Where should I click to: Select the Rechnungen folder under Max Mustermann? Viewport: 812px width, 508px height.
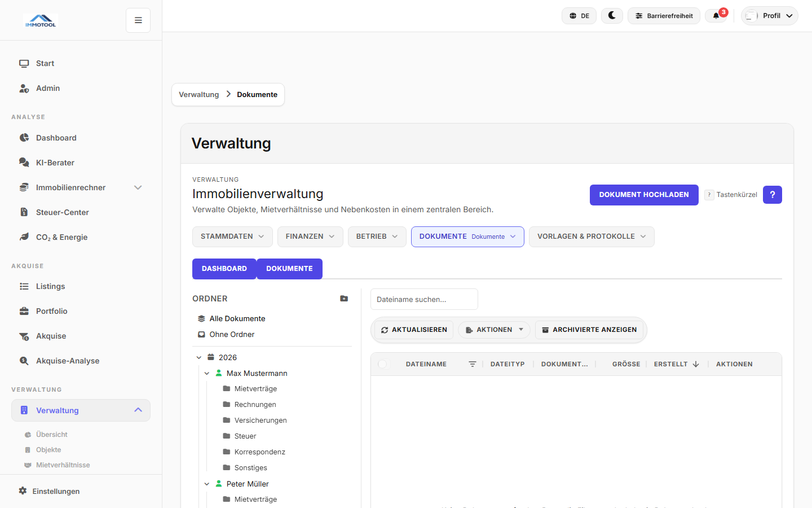point(255,405)
